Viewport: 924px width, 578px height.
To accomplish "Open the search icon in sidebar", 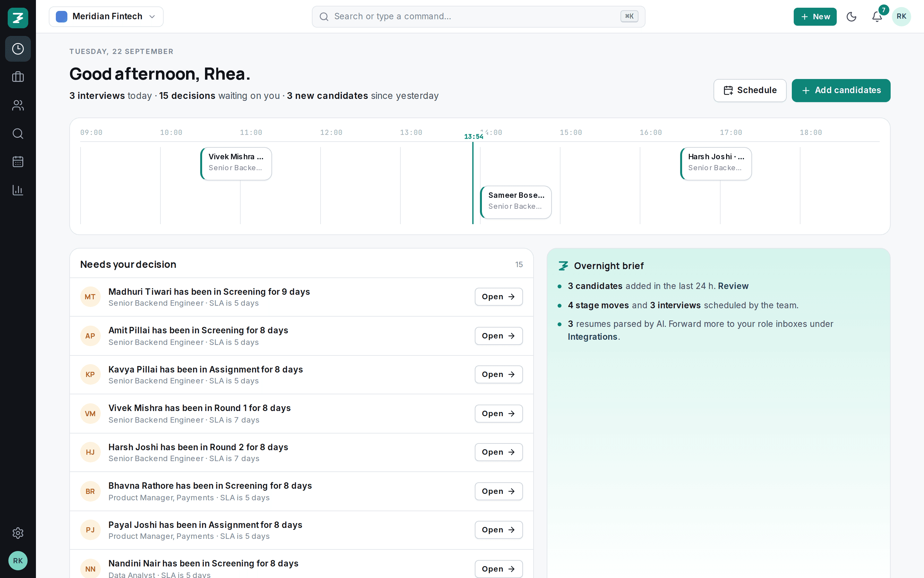I will tap(18, 133).
